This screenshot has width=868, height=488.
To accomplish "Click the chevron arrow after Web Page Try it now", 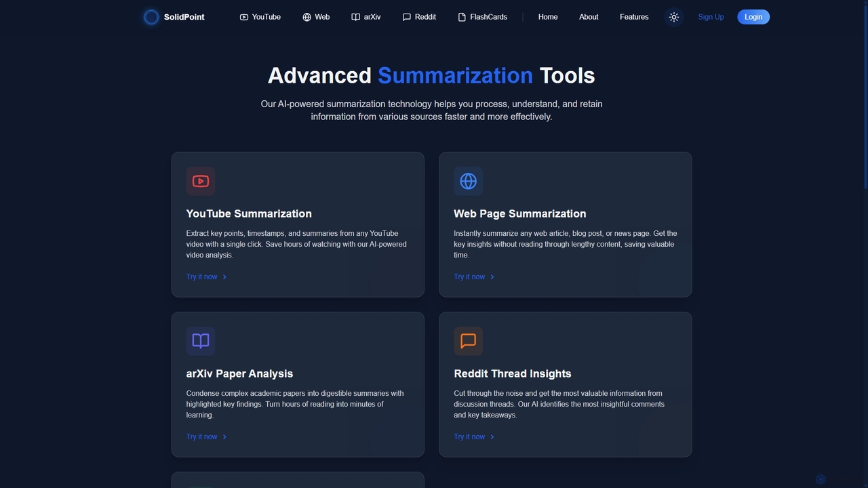I will tap(492, 277).
